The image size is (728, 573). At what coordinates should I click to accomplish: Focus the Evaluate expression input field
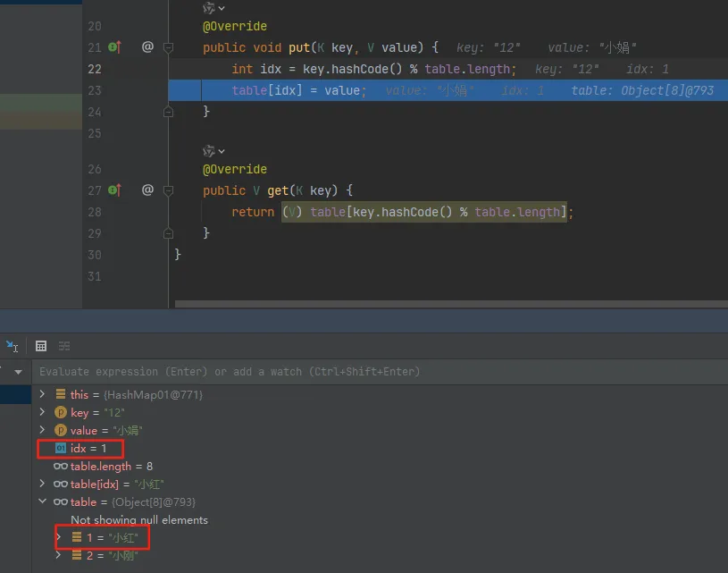[380, 372]
